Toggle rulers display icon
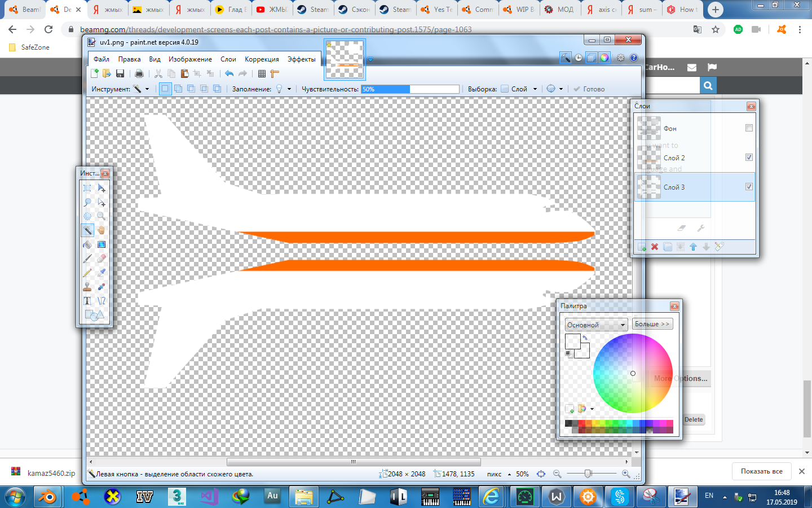The width and height of the screenshot is (812, 508). coord(275,73)
